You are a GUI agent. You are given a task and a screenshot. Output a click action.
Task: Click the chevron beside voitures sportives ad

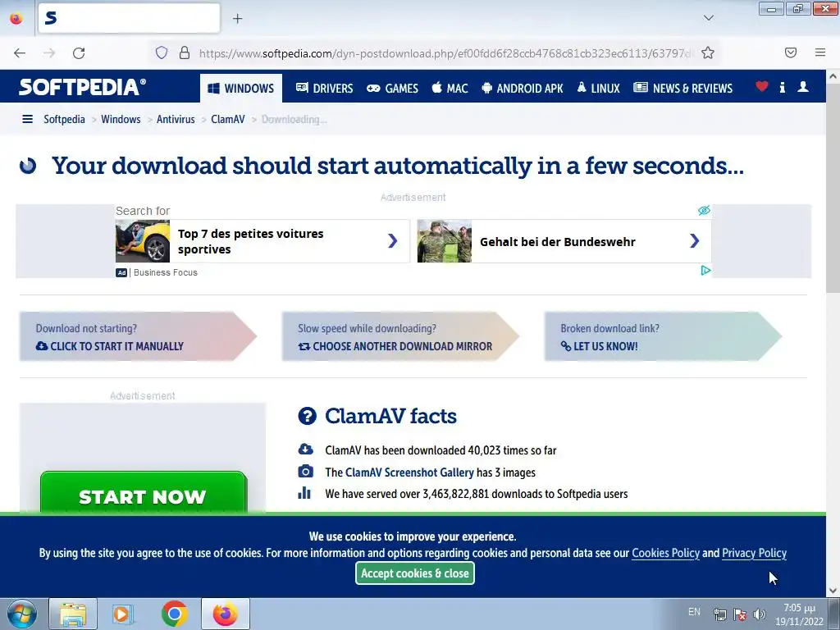coord(393,241)
